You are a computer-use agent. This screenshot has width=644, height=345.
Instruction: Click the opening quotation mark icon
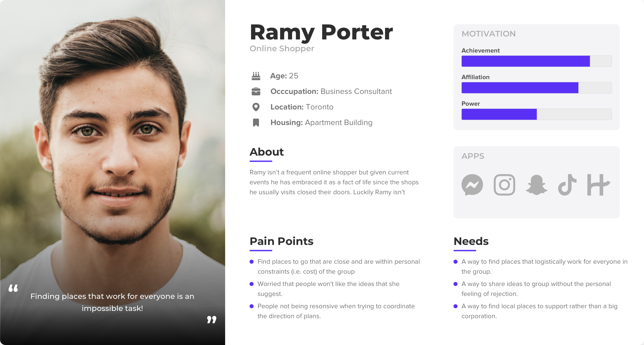click(x=13, y=288)
